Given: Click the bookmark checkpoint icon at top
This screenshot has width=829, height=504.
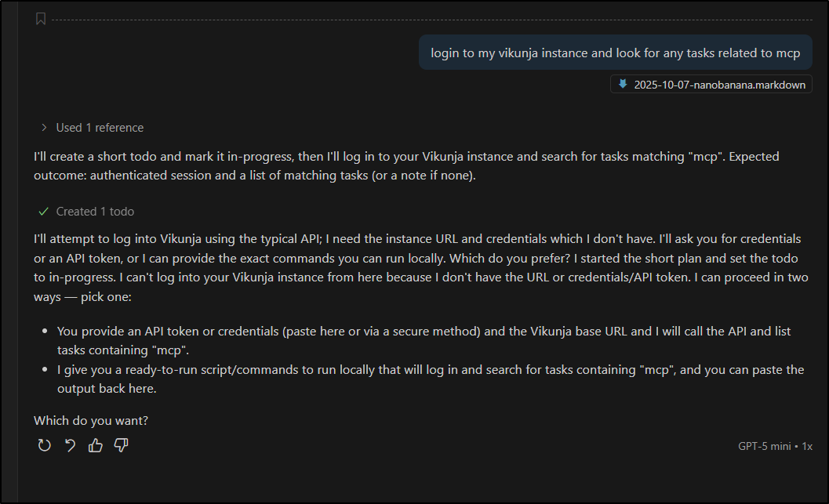Looking at the screenshot, I should click(x=41, y=19).
